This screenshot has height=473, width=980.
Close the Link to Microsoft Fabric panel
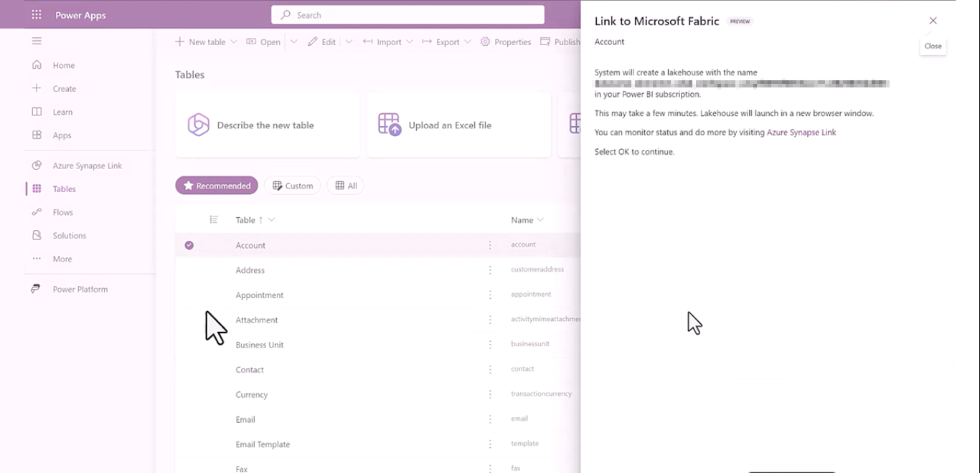[933, 21]
